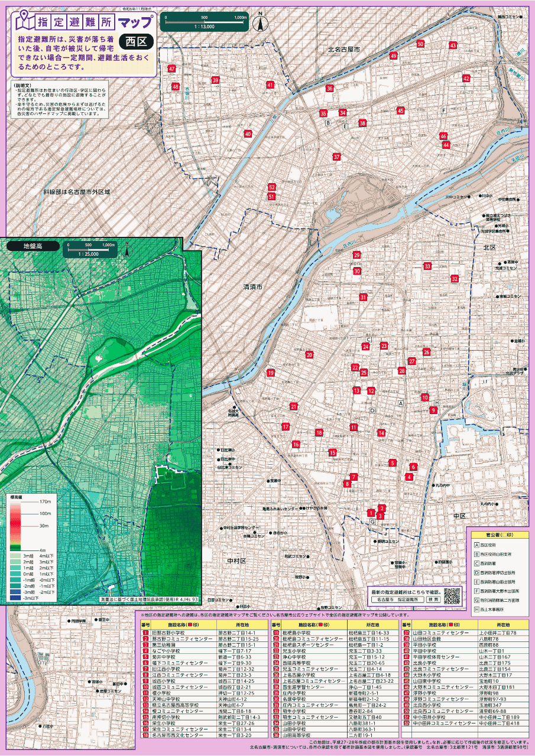Click government office marker A on map
The height and width of the screenshot is (756, 535).
click(401, 403)
